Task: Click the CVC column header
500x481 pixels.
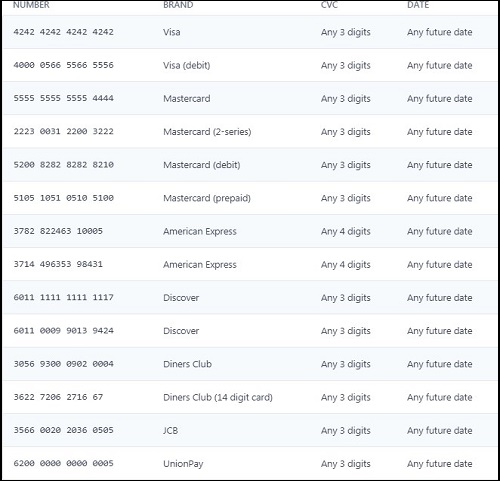Action: [329, 5]
